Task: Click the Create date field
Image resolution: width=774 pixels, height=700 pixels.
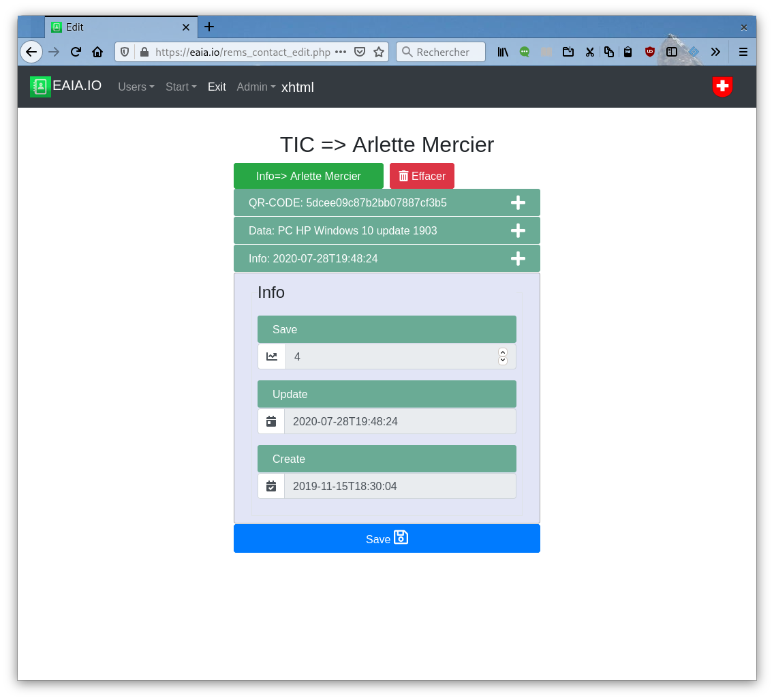Action: coord(399,486)
